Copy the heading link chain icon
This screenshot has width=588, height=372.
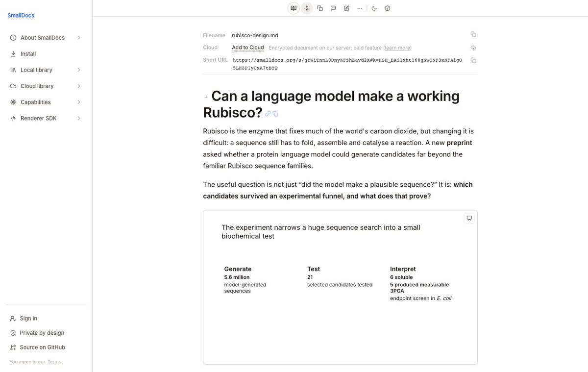[268, 114]
